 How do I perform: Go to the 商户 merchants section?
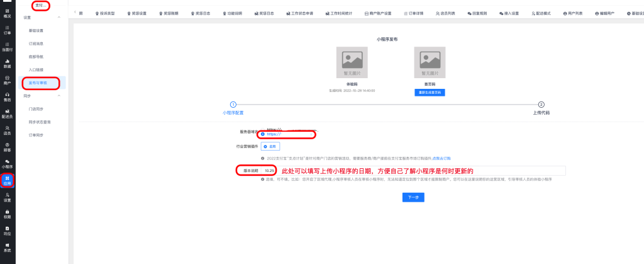tap(7, 80)
